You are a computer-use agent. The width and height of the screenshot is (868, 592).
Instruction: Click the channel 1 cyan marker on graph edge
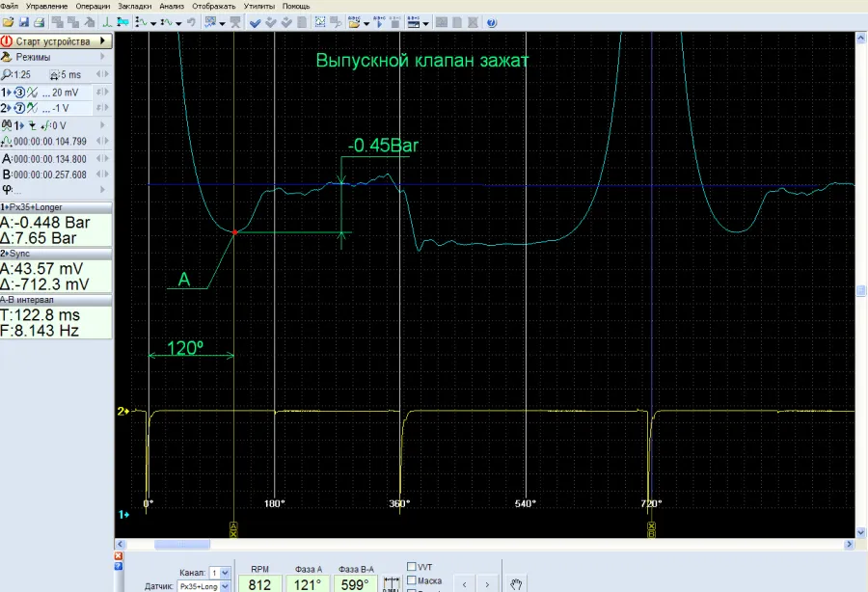(x=122, y=515)
